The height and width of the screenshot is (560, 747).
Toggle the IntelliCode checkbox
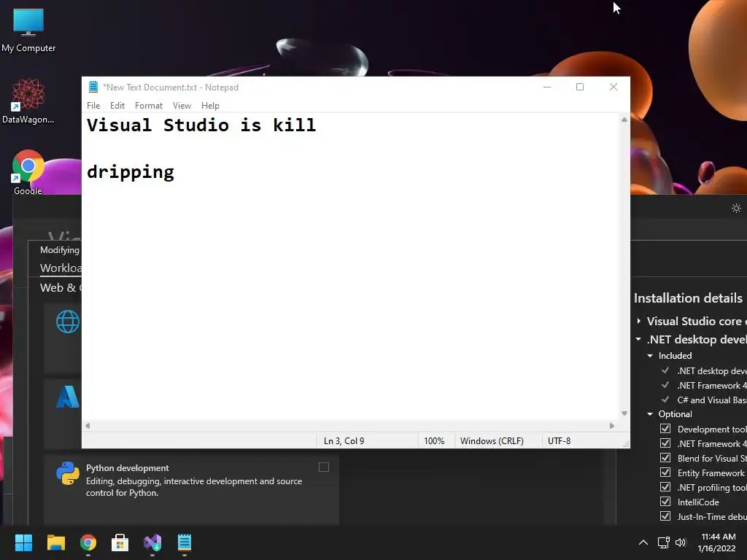click(665, 502)
